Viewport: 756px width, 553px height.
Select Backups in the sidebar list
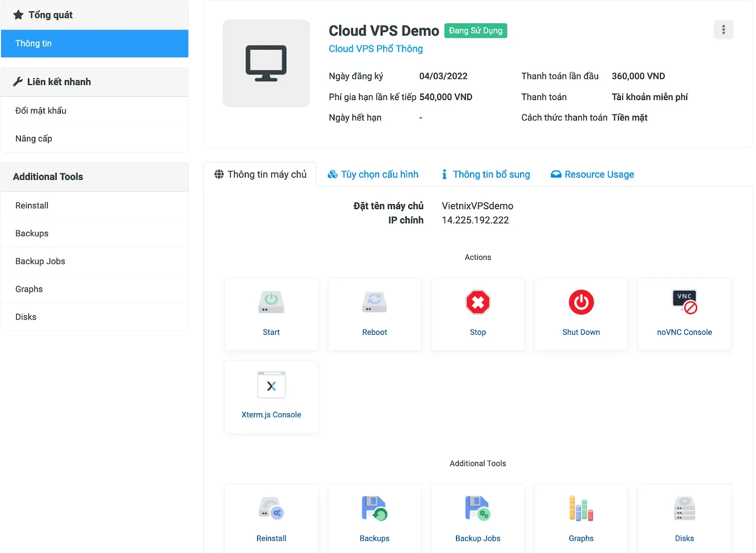[x=94, y=233]
